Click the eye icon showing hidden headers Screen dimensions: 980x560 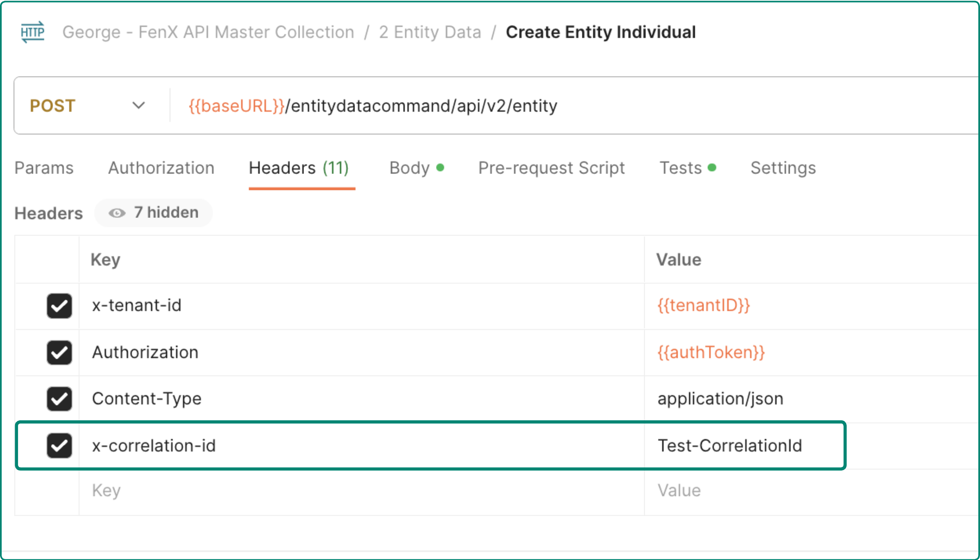[117, 213]
